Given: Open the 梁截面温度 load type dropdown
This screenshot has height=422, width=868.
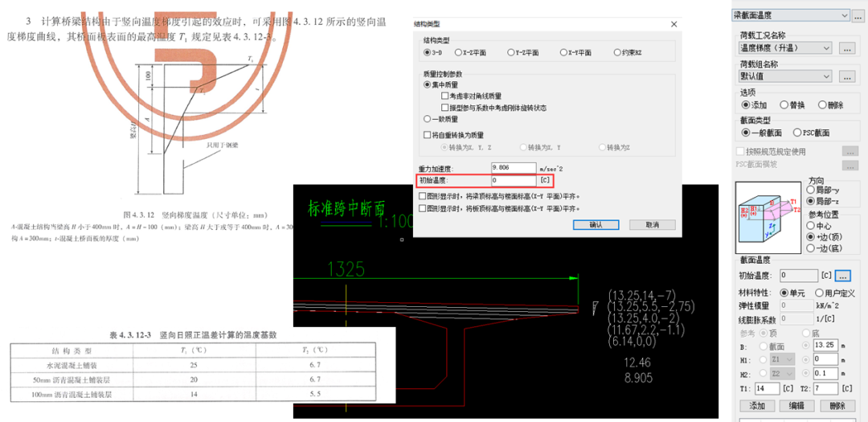Looking at the screenshot, I should (x=790, y=15).
